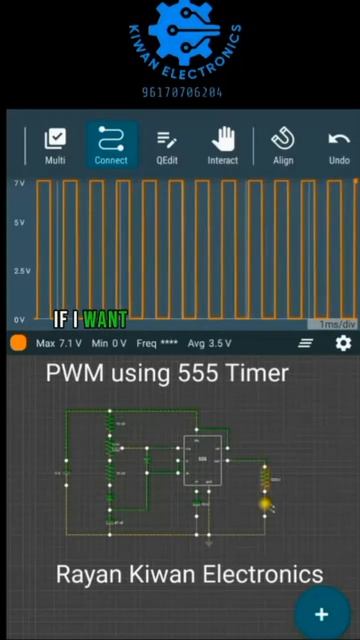This screenshot has width=360, height=640.
Task: Click the 7V axis label
Action: (x=20, y=183)
